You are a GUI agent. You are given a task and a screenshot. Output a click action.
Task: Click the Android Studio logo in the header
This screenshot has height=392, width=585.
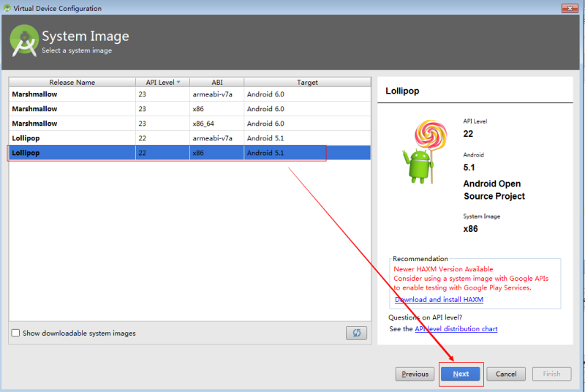(x=24, y=41)
